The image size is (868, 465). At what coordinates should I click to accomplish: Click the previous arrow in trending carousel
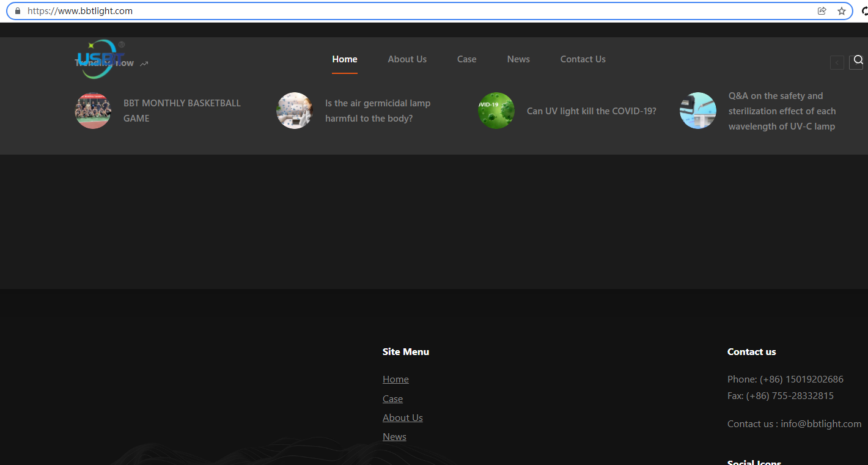click(837, 62)
